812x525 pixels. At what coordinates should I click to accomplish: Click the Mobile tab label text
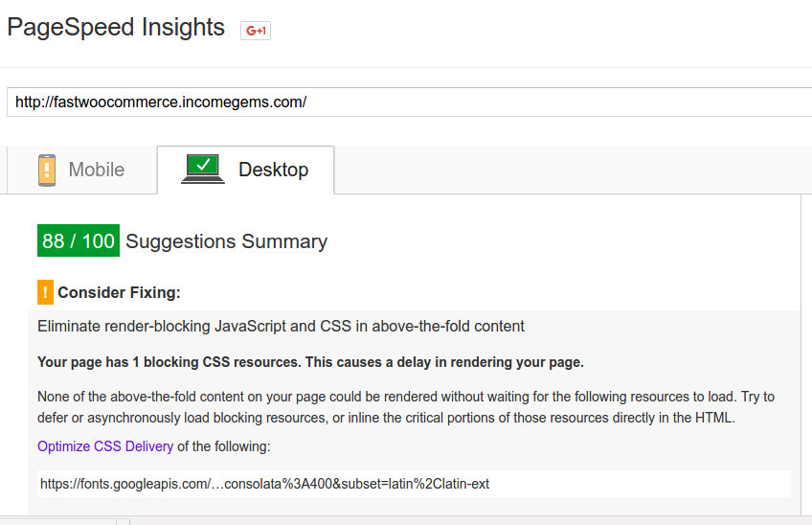tap(97, 170)
